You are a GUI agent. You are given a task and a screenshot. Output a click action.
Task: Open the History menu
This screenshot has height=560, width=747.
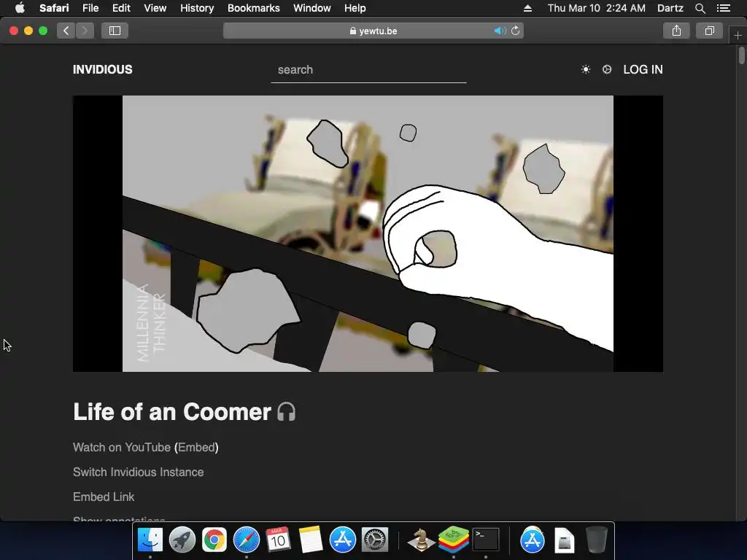197,8
